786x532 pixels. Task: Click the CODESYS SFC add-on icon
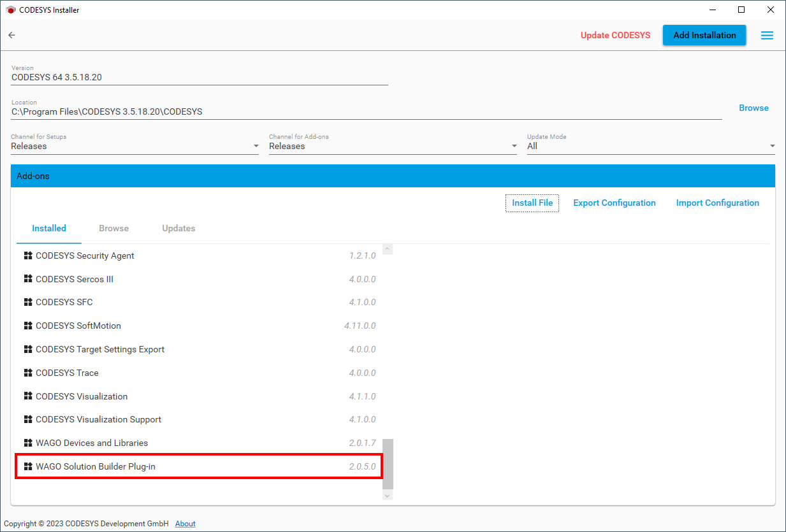(28, 302)
